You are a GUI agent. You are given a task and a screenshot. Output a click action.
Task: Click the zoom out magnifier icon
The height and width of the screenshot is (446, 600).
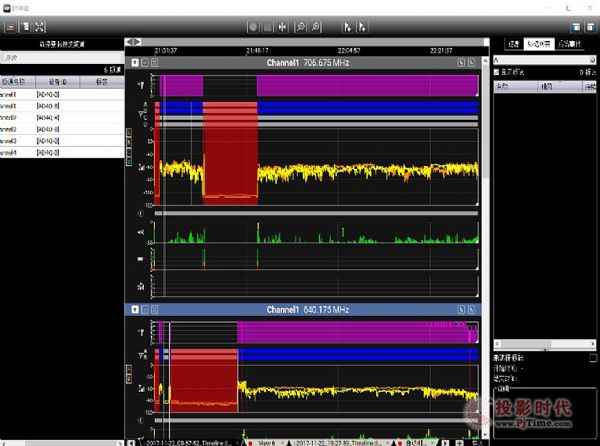click(316, 28)
